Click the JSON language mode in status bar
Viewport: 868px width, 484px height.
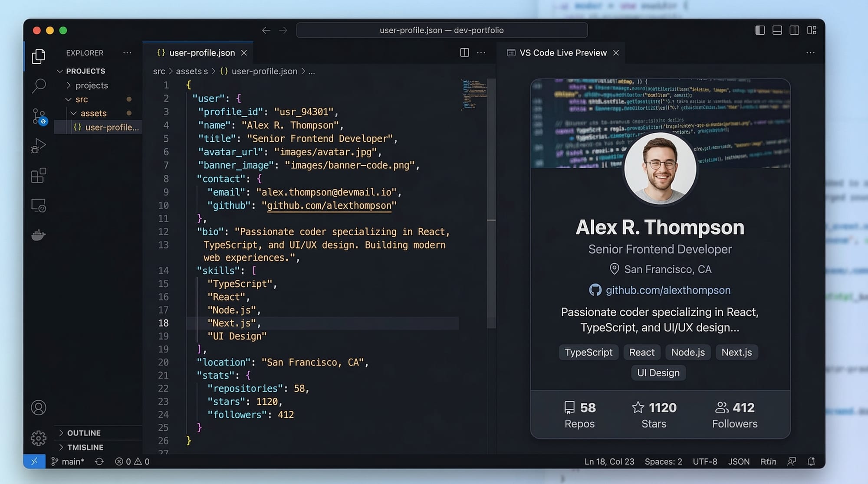[x=739, y=461]
